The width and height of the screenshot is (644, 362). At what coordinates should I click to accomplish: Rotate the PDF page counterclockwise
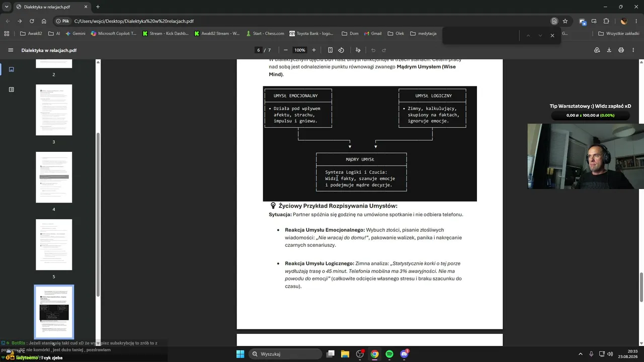[341, 50]
